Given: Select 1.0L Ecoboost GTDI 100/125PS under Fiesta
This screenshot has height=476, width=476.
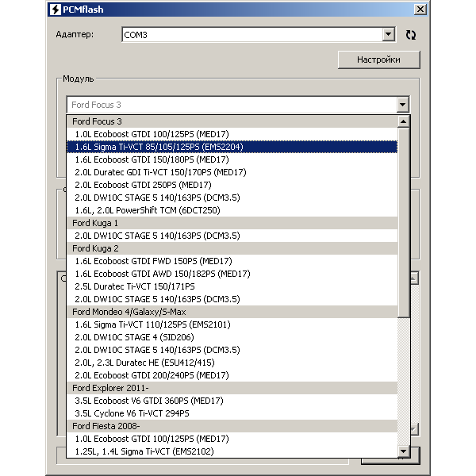Looking at the screenshot, I should 232,439.
